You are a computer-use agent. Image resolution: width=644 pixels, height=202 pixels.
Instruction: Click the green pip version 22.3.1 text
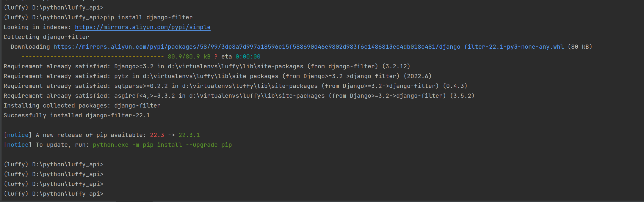189,135
